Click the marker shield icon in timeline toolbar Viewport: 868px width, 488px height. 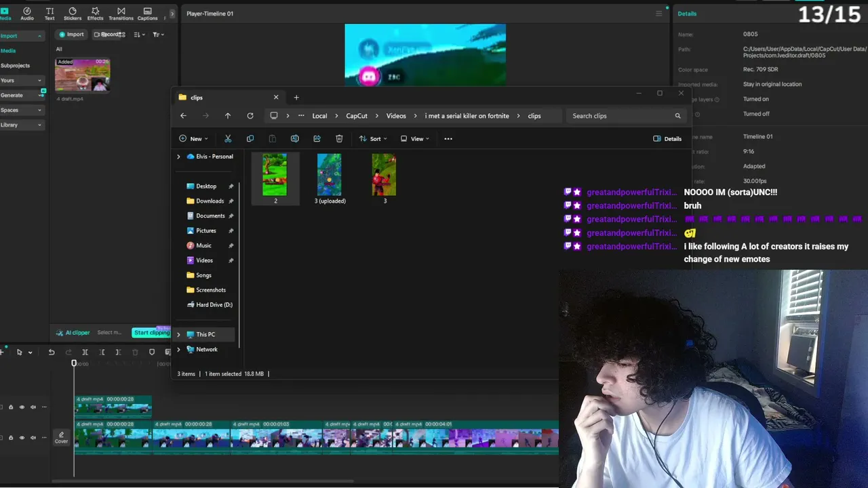(x=152, y=352)
